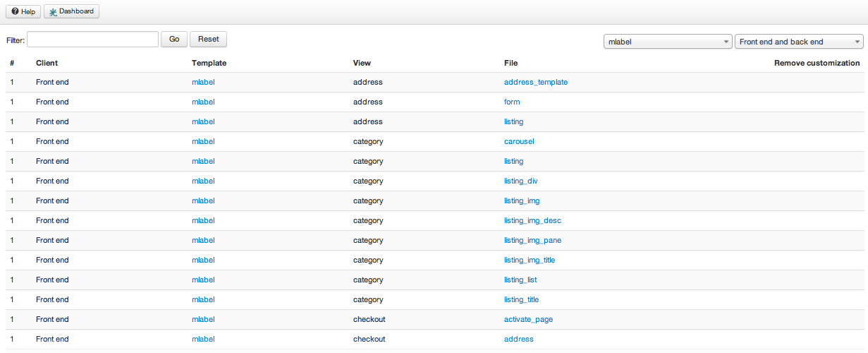
Task: Click the Filter text input field
Action: (x=92, y=40)
